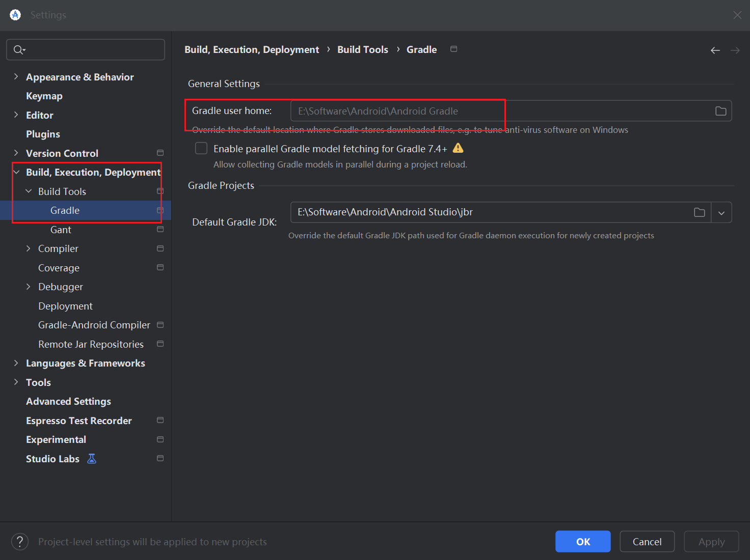Click project icon next to Compiler
Viewport: 750px width, 560px height.
[x=160, y=248]
